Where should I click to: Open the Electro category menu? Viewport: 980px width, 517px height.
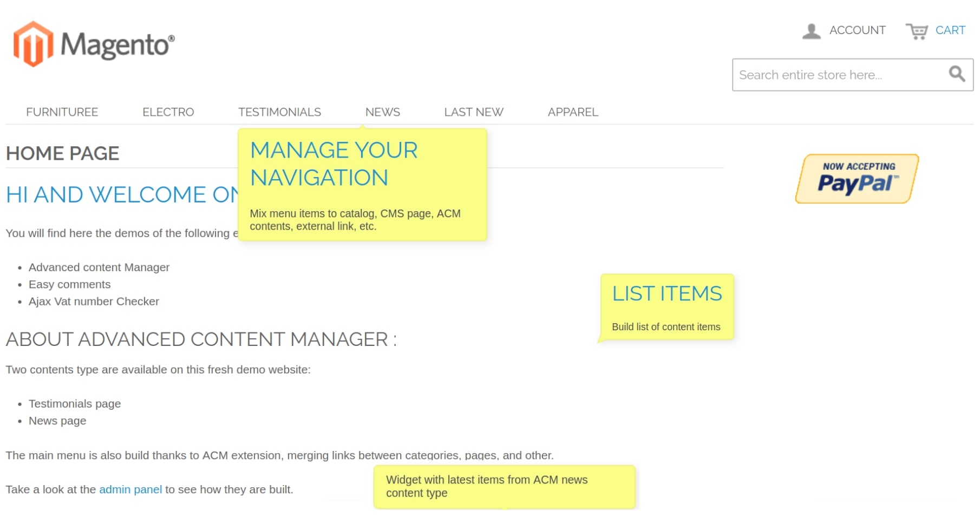pos(168,112)
